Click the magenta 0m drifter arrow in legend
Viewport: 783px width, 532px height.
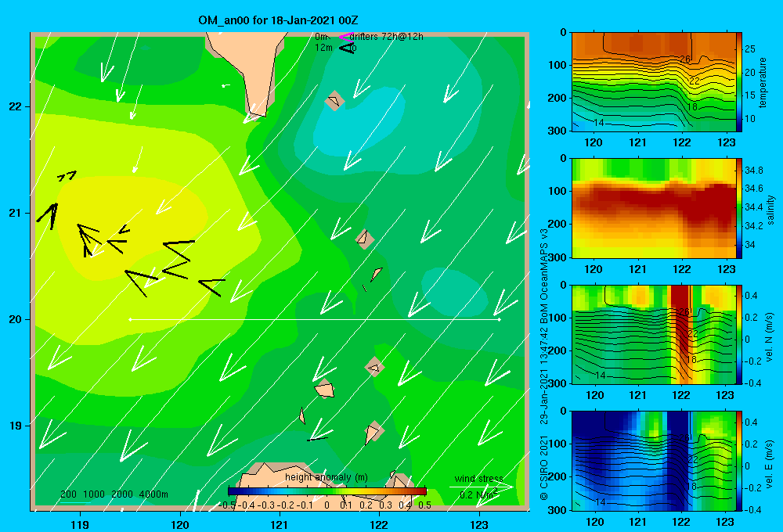pyautogui.click(x=345, y=37)
